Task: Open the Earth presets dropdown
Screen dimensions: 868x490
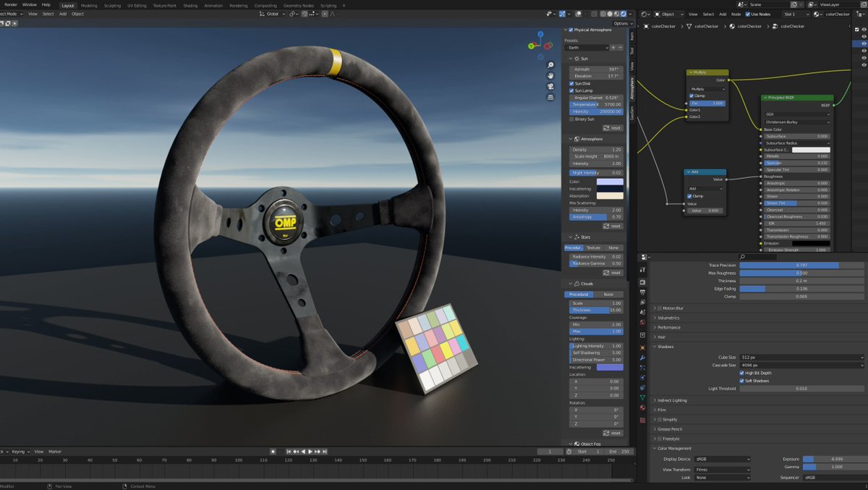Action: (587, 48)
